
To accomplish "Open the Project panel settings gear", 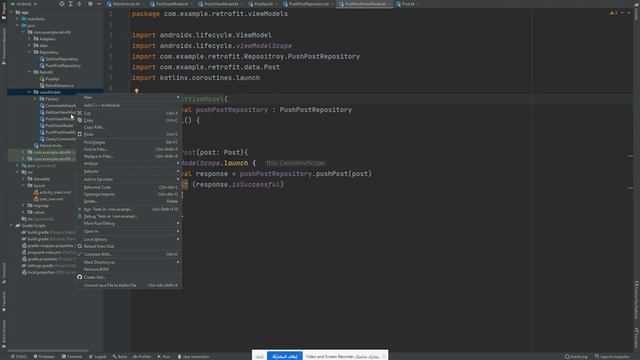I will (x=90, y=4).
